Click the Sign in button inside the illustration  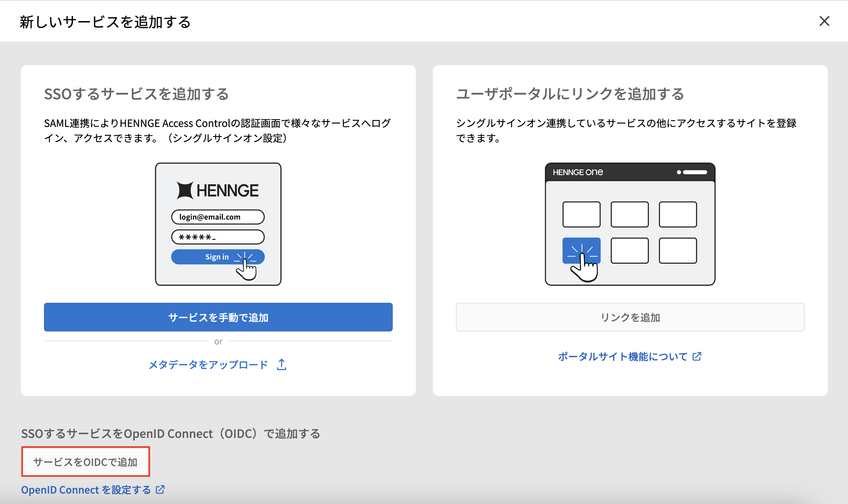(x=217, y=257)
